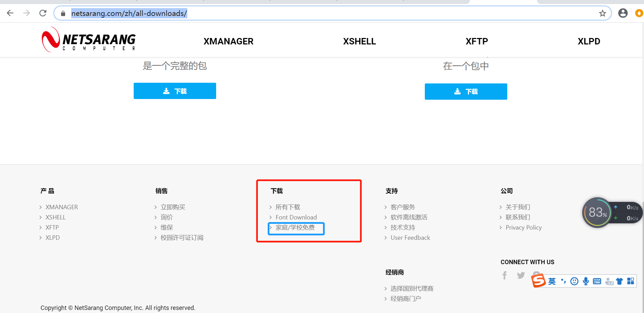The width and height of the screenshot is (644, 313).
Task: Bookmark the page with the star icon
Action: (x=603, y=13)
